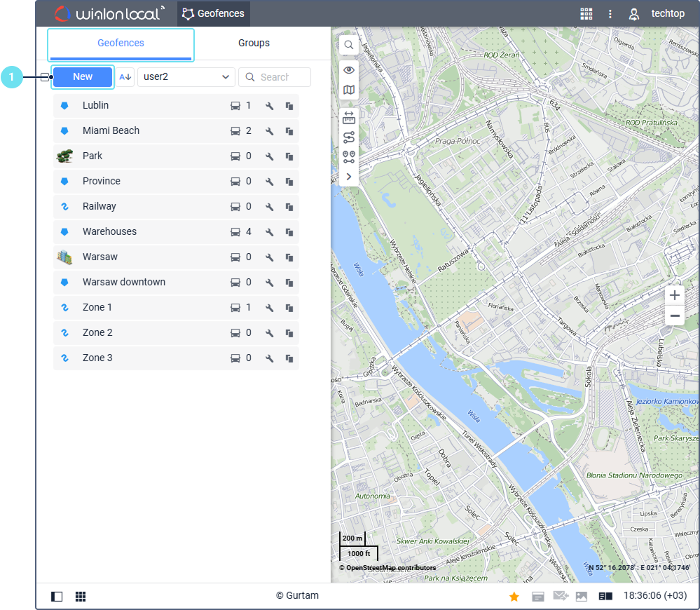This screenshot has width=700, height=610.
Task: Open properties wrench for Lublin geofence
Action: pos(269,106)
